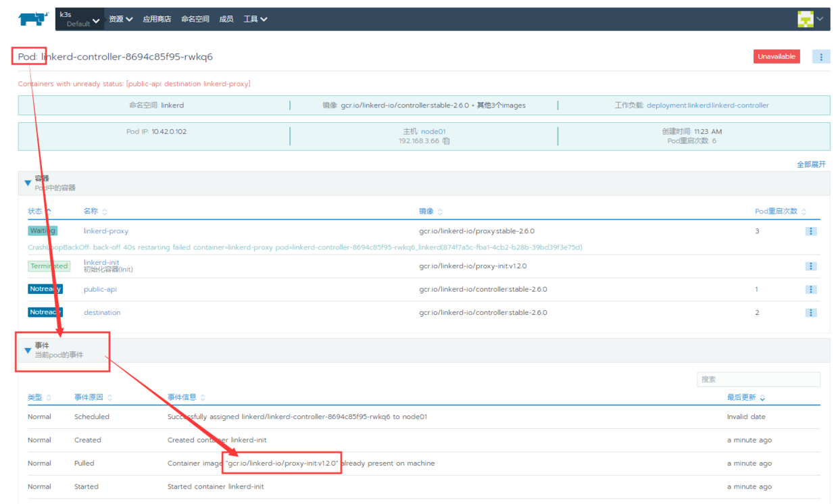The height and width of the screenshot is (504, 838).
Task: Select the Scheduled event reason cell
Action: coord(92,417)
